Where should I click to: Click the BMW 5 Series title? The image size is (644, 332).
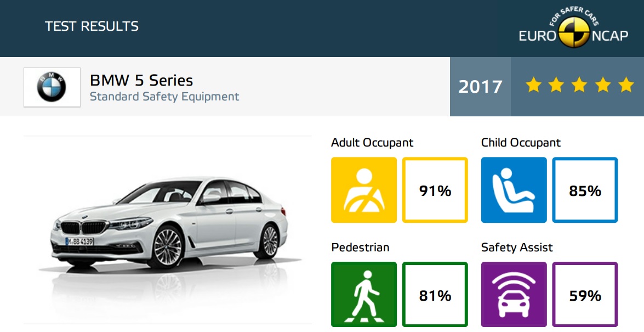[x=141, y=80]
